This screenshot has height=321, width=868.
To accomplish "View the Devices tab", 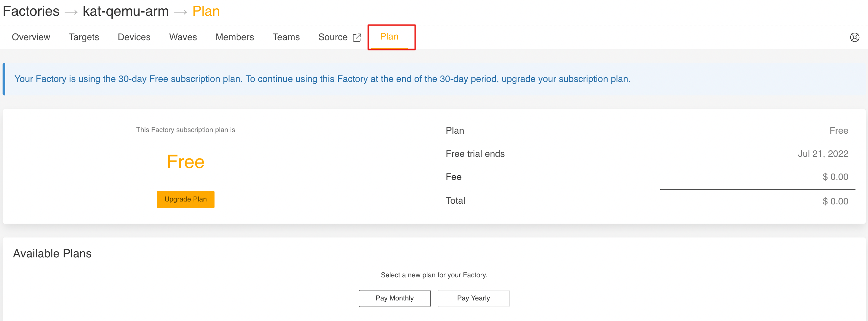I will (134, 37).
